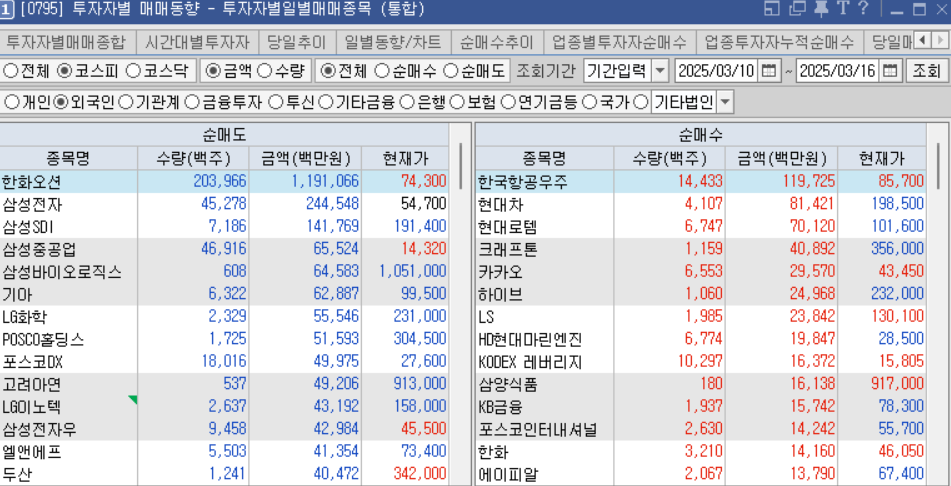Open calendar for end date 2025/03/16

(890, 70)
